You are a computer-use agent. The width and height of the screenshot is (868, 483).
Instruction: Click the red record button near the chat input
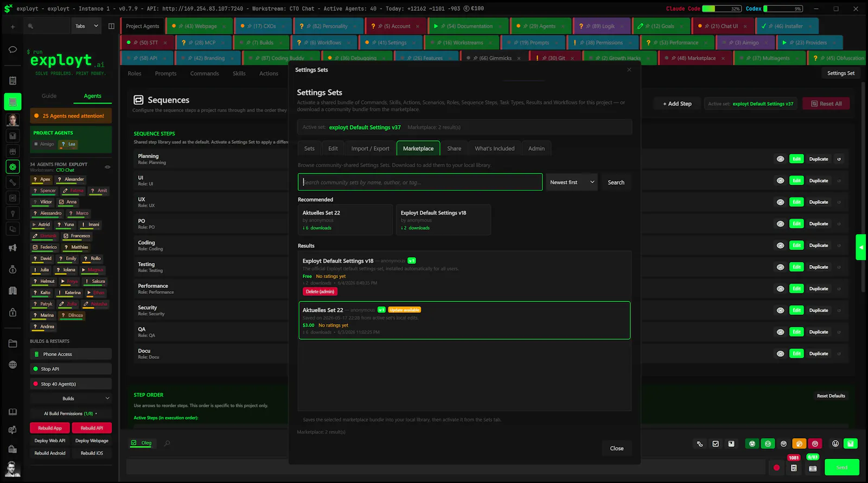[776, 468]
